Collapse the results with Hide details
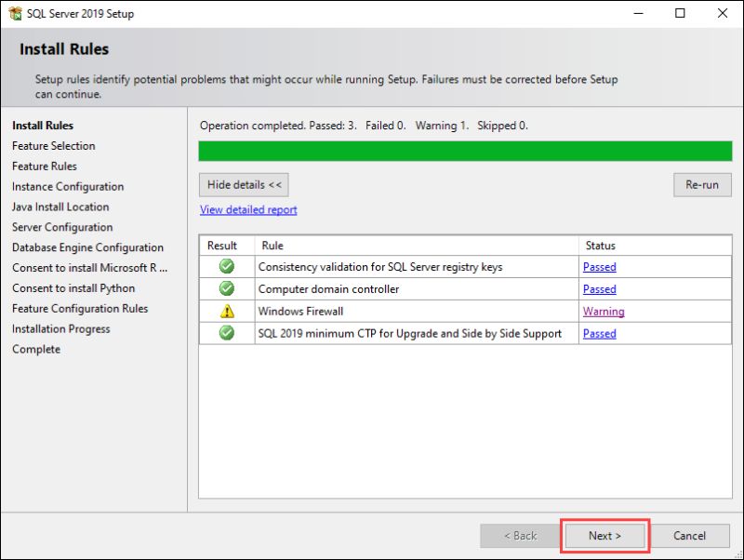The height and width of the screenshot is (560, 744). (x=243, y=184)
